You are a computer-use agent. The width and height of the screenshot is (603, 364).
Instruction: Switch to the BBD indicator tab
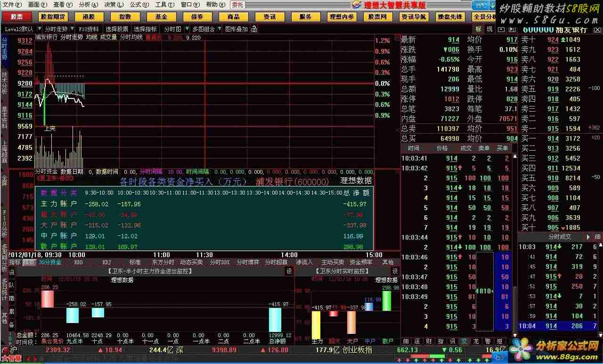[78, 262]
